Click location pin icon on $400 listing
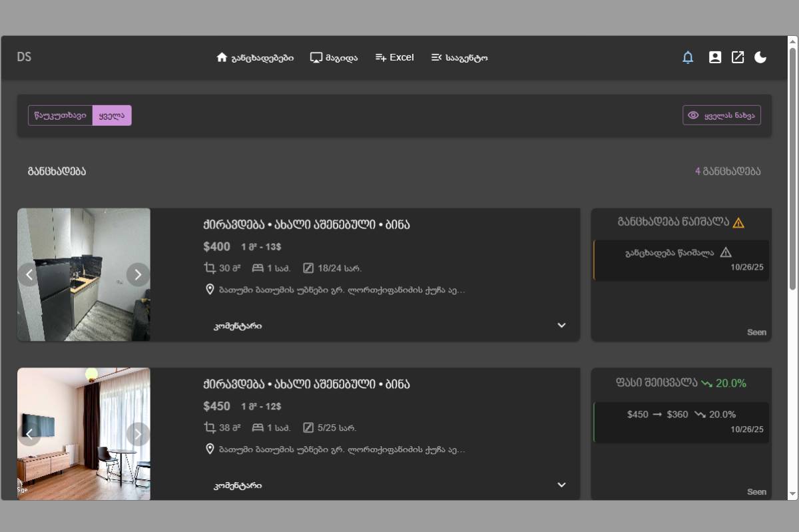The height and width of the screenshot is (532, 799). tap(210, 290)
